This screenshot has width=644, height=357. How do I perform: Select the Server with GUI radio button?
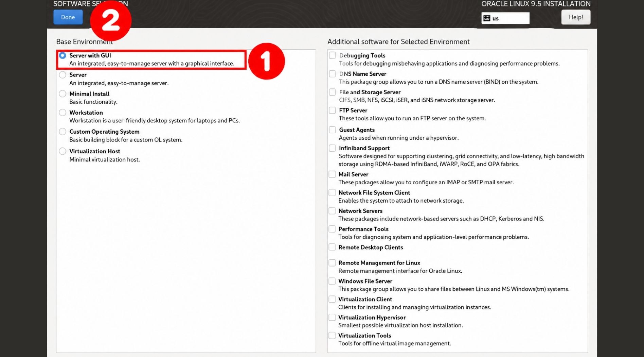(62, 55)
